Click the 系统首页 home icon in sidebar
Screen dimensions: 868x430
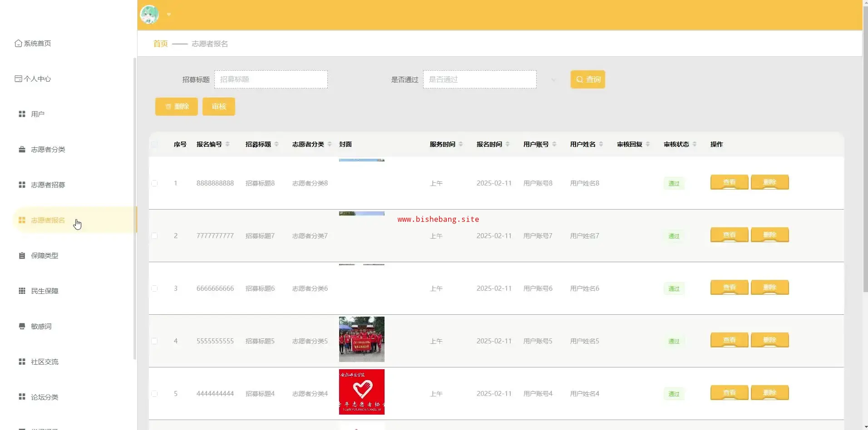[18, 44]
